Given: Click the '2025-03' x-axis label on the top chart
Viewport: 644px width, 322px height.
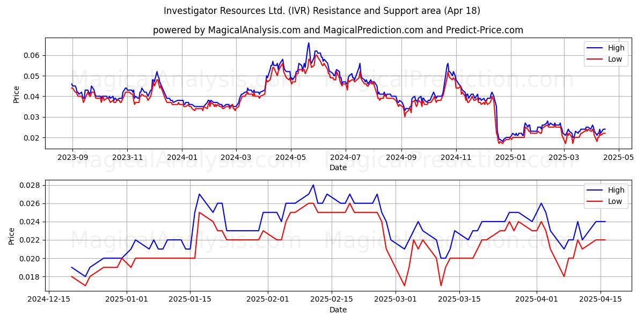Looking at the screenshot, I should pyautogui.click(x=563, y=158).
